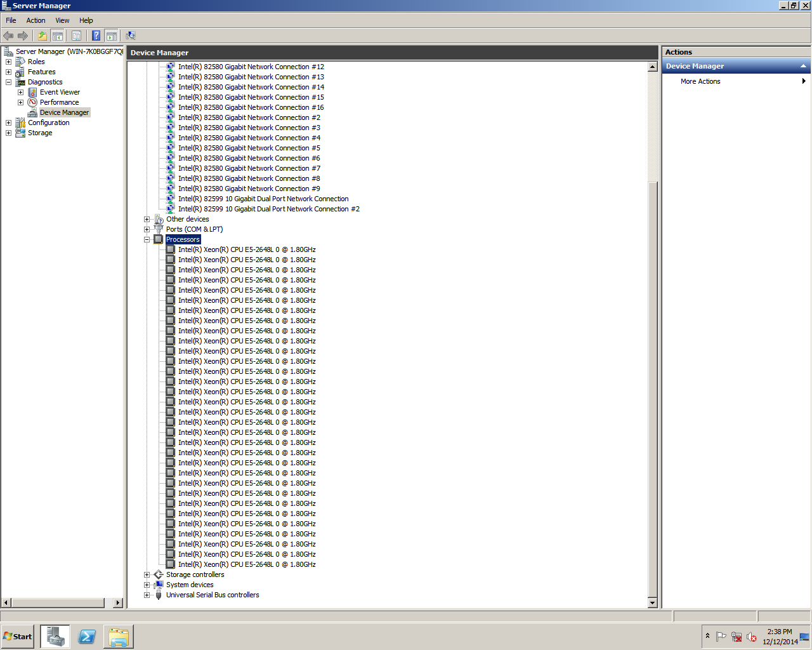
Task: Expand Ports (COM & LPT) category
Action: pyautogui.click(x=147, y=229)
